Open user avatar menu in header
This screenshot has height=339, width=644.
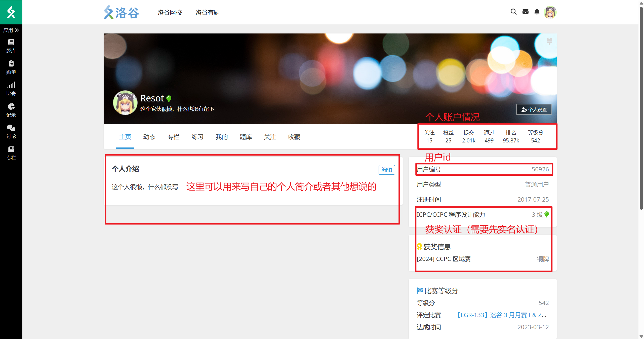(x=550, y=12)
